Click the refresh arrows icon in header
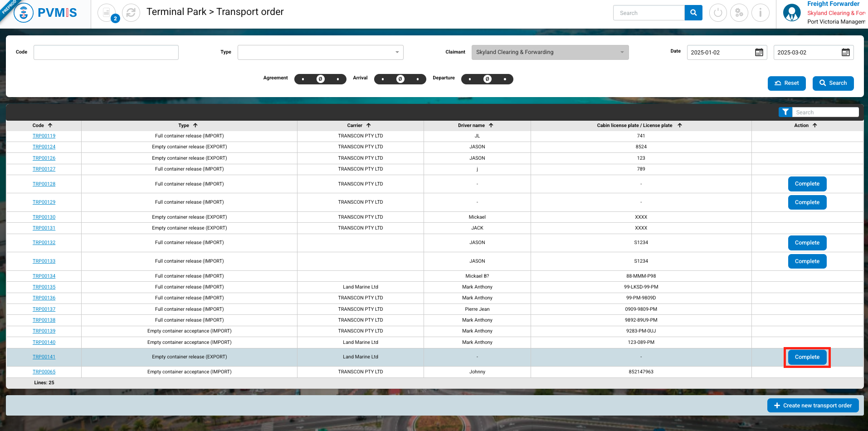 [131, 13]
